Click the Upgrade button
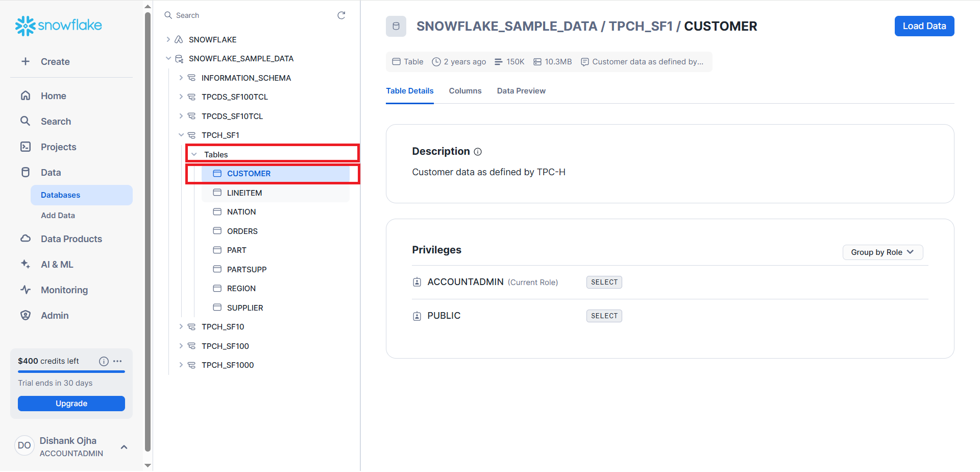This screenshot has width=980, height=472. coord(71,404)
